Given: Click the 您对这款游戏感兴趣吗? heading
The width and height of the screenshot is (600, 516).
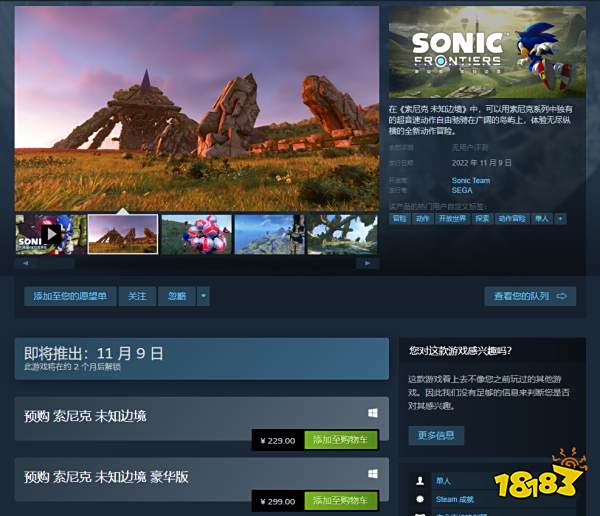Looking at the screenshot, I should pyautogui.click(x=460, y=351).
